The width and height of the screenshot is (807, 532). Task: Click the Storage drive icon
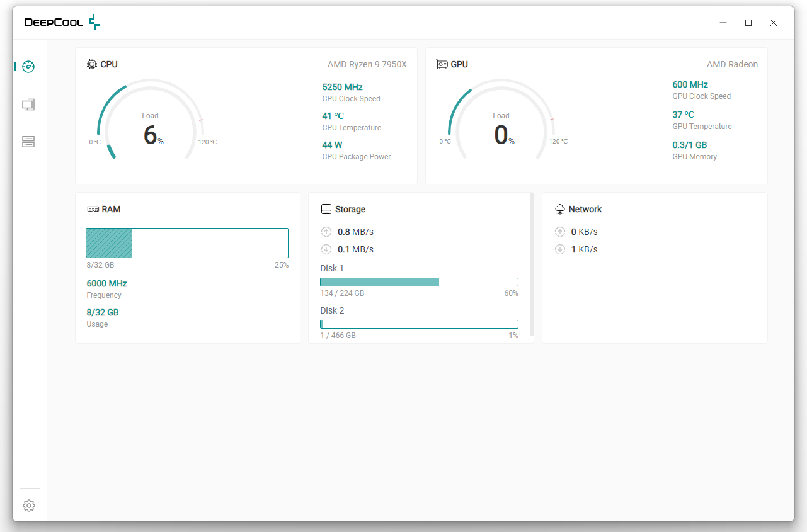[326, 209]
